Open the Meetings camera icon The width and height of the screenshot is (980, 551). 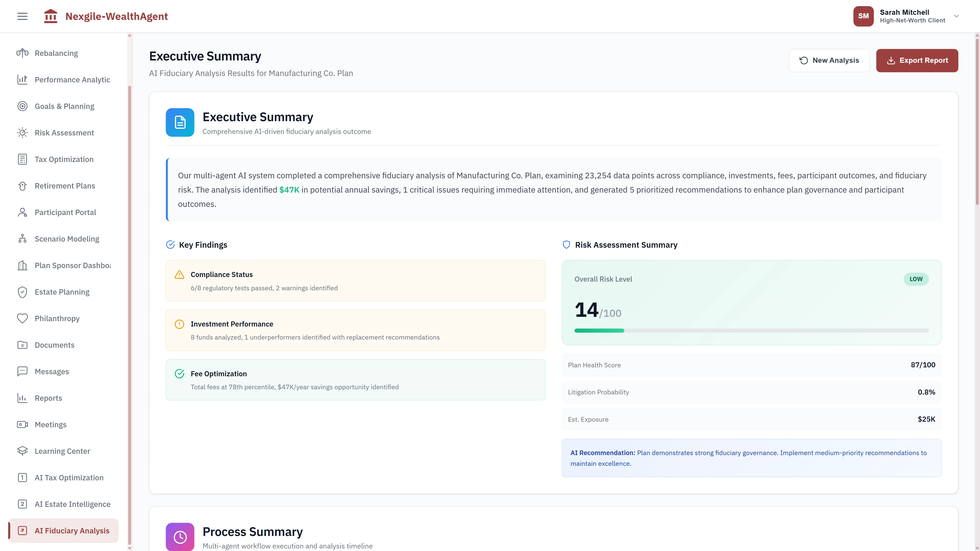click(22, 424)
